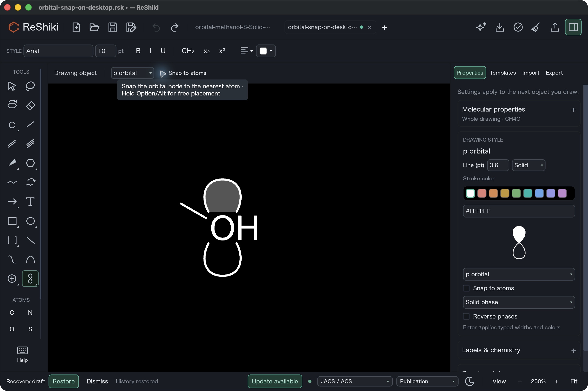Switch to the Export tab
This screenshot has height=391, width=588.
(554, 73)
